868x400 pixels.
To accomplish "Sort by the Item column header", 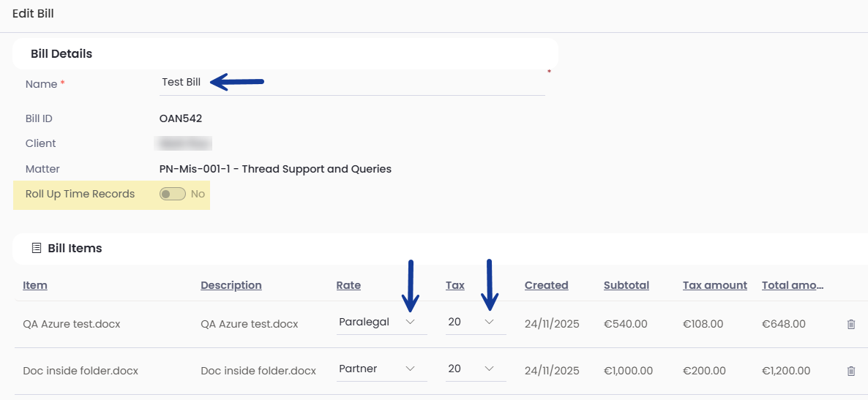I will pyautogui.click(x=35, y=285).
